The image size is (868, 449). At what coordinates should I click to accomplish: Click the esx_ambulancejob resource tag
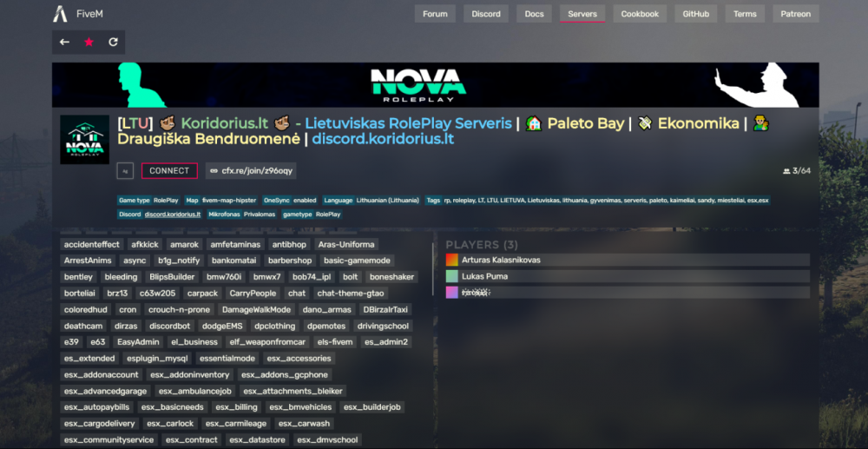point(194,392)
